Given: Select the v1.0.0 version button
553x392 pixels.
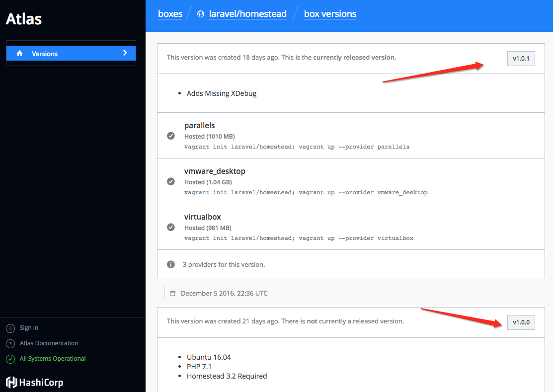Looking at the screenshot, I should pos(521,322).
